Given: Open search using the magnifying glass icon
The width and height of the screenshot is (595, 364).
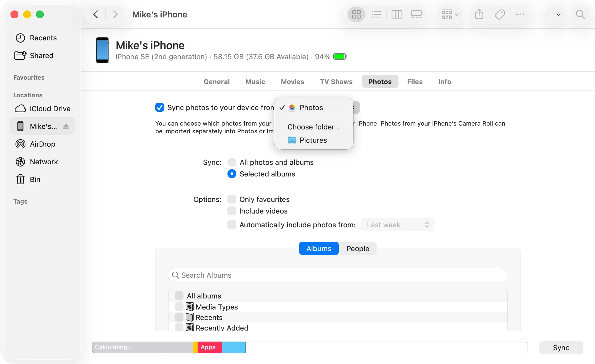Looking at the screenshot, I should click(x=580, y=14).
